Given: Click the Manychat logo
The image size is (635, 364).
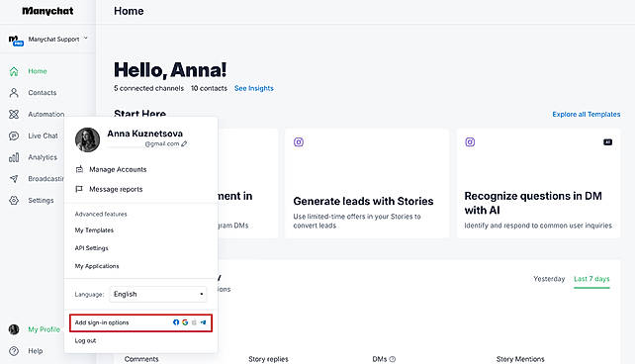Looking at the screenshot, I should [47, 11].
